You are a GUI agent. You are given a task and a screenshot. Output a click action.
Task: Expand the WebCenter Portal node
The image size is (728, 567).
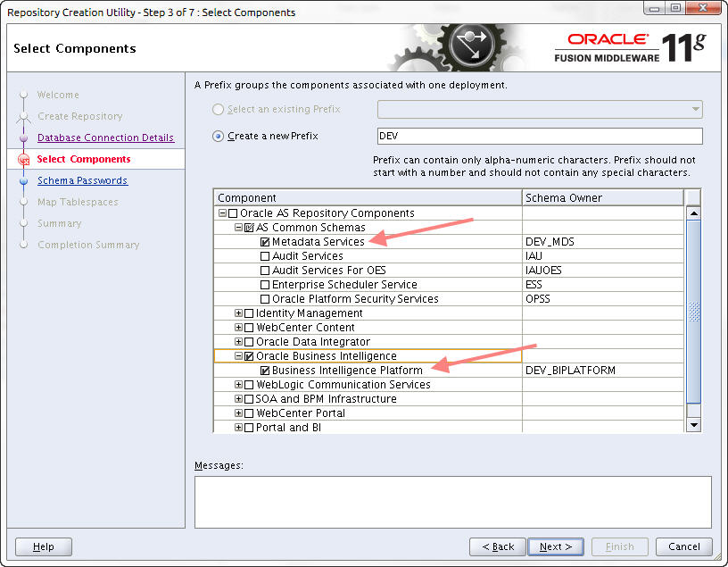point(238,413)
